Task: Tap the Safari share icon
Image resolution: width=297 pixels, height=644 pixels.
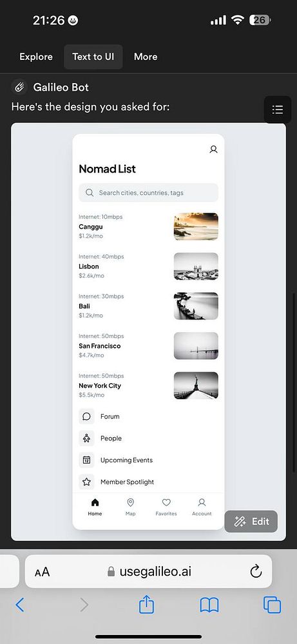Action: coord(146,605)
